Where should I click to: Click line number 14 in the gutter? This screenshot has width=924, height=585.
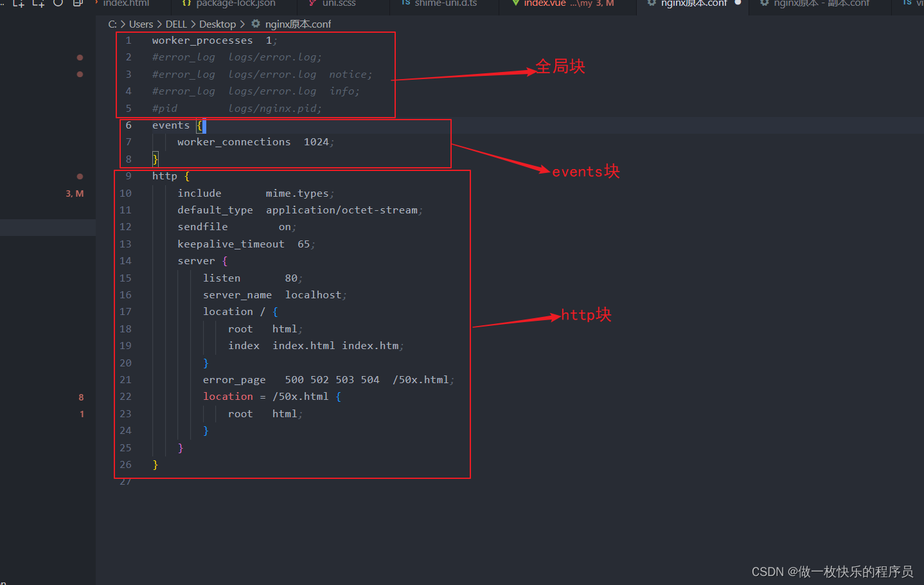pyautogui.click(x=125, y=261)
